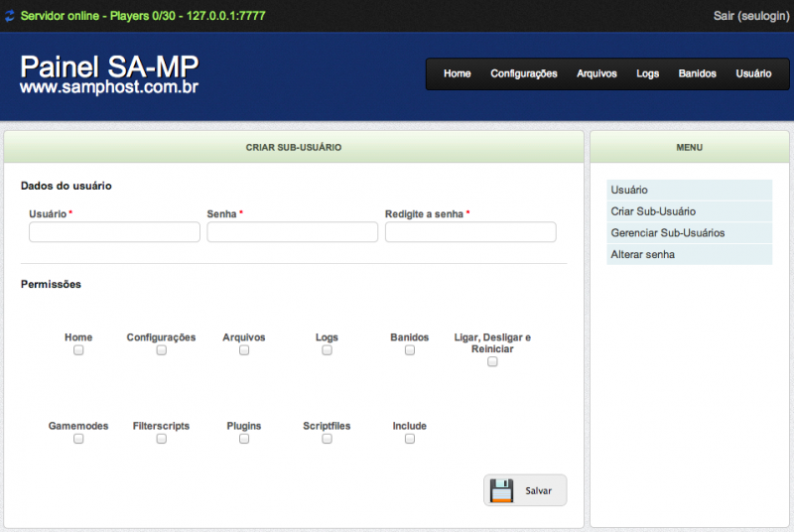This screenshot has width=794, height=532.
Task: Open Usuário in the side menu
Action: click(x=689, y=190)
